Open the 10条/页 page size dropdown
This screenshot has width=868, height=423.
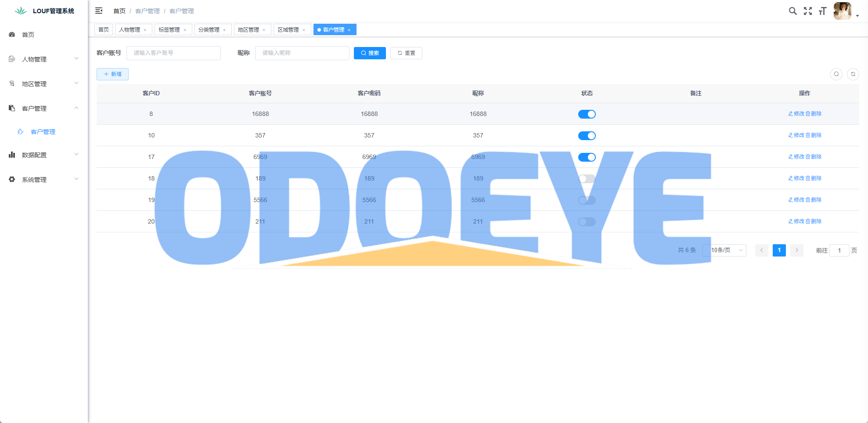(x=724, y=250)
